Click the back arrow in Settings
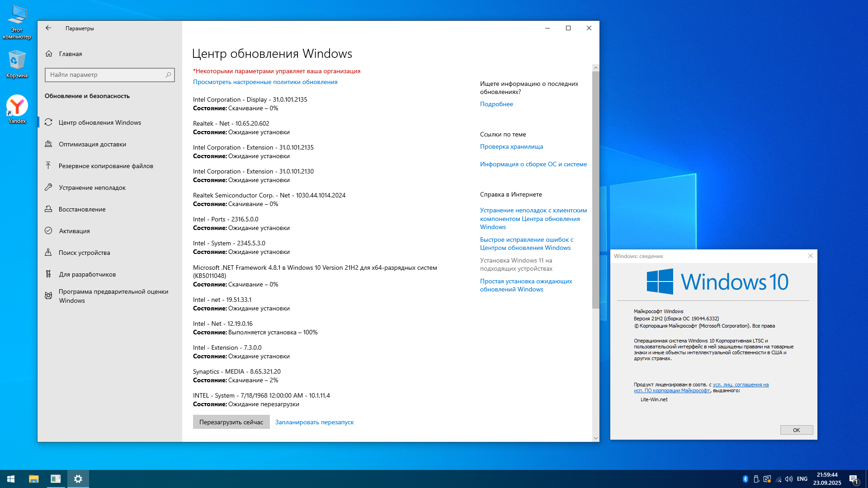This screenshot has width=868, height=488. click(48, 28)
